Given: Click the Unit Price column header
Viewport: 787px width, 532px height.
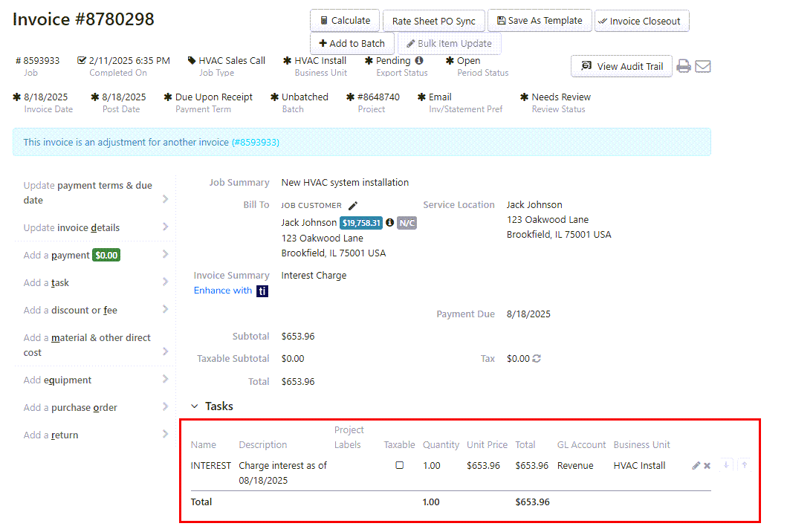Looking at the screenshot, I should [487, 444].
